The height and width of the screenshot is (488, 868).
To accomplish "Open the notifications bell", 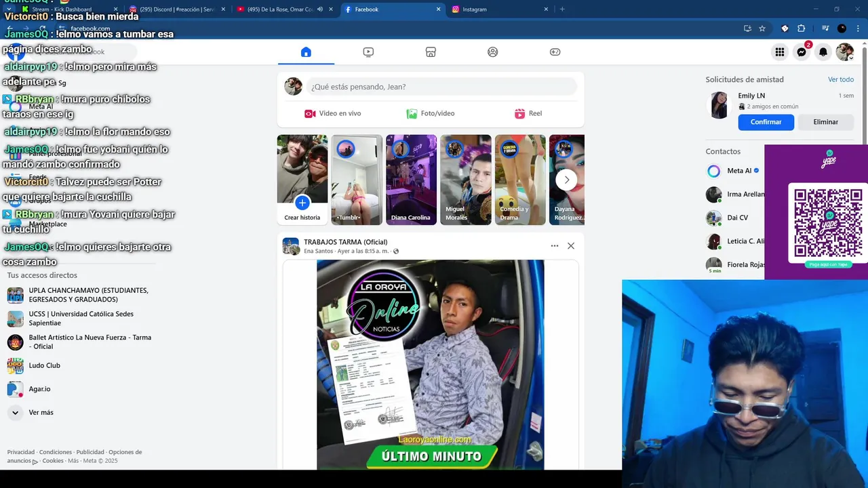I will pos(823,52).
